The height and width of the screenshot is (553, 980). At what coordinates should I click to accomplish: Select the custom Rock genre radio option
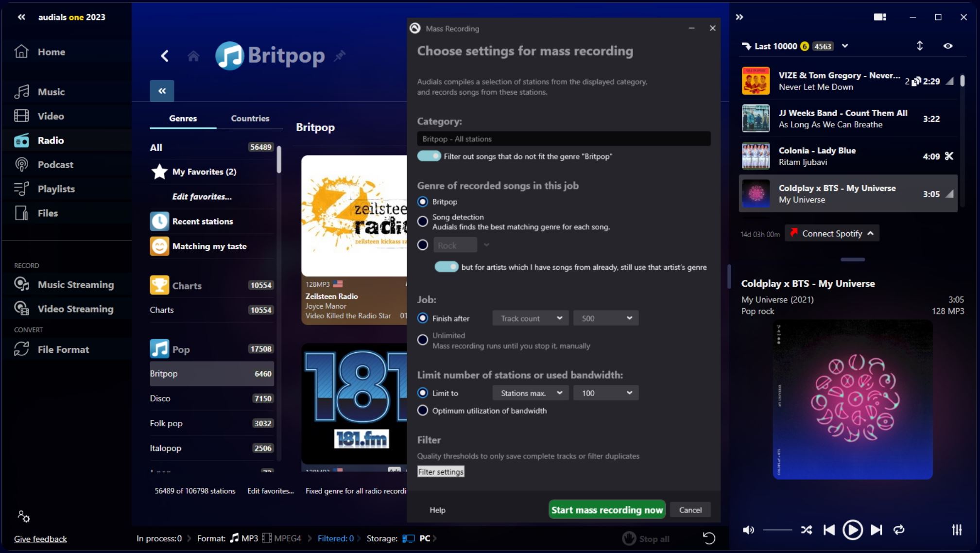click(x=423, y=245)
